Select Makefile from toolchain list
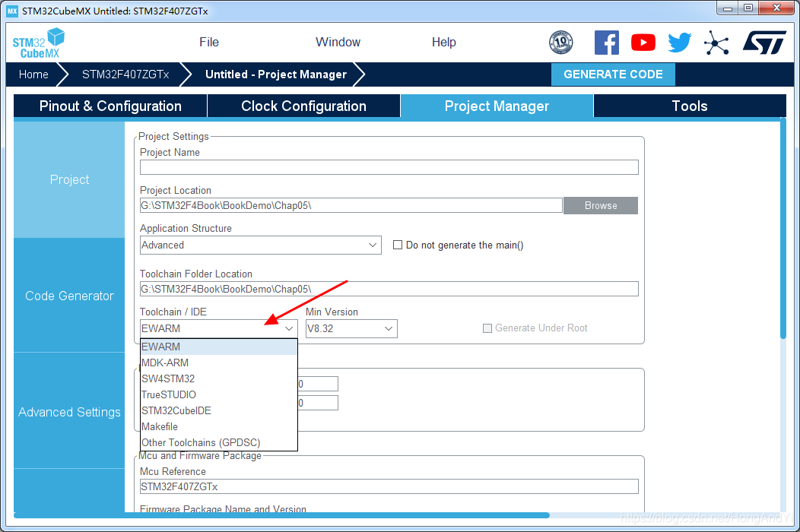Image resolution: width=800 pixels, height=532 pixels. coord(219,426)
